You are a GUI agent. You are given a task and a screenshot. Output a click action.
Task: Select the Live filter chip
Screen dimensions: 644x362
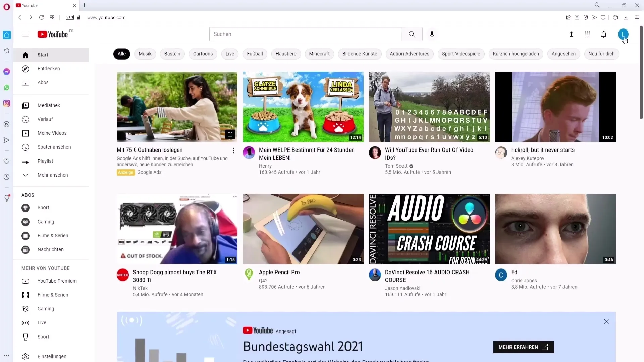point(230,54)
